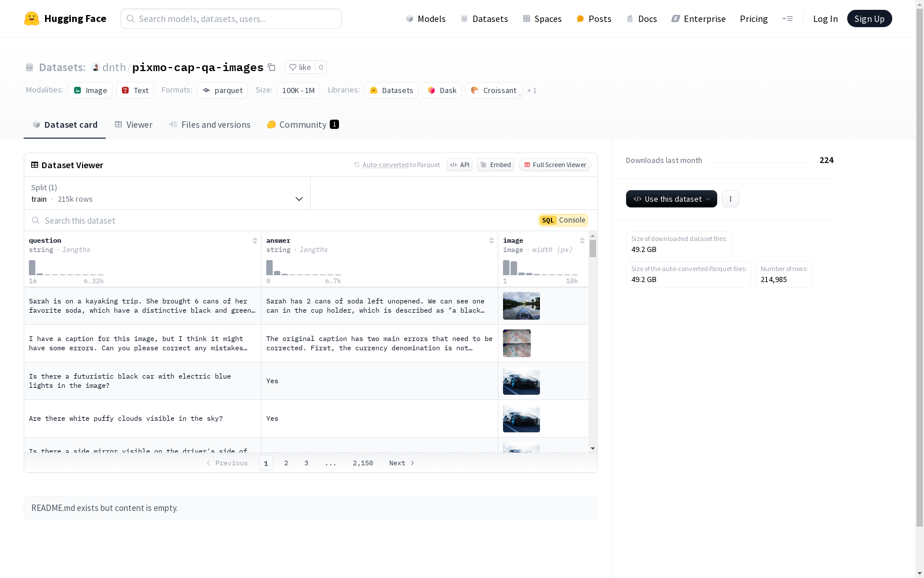Open the SQL Console
Screen dimensions: 924x578
click(x=563, y=220)
